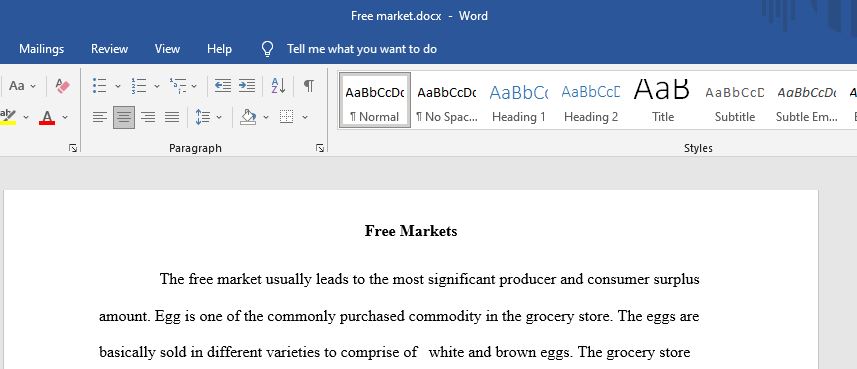Image resolution: width=857 pixels, height=369 pixels.
Task: Click the Borders icon
Action: pyautogui.click(x=287, y=117)
